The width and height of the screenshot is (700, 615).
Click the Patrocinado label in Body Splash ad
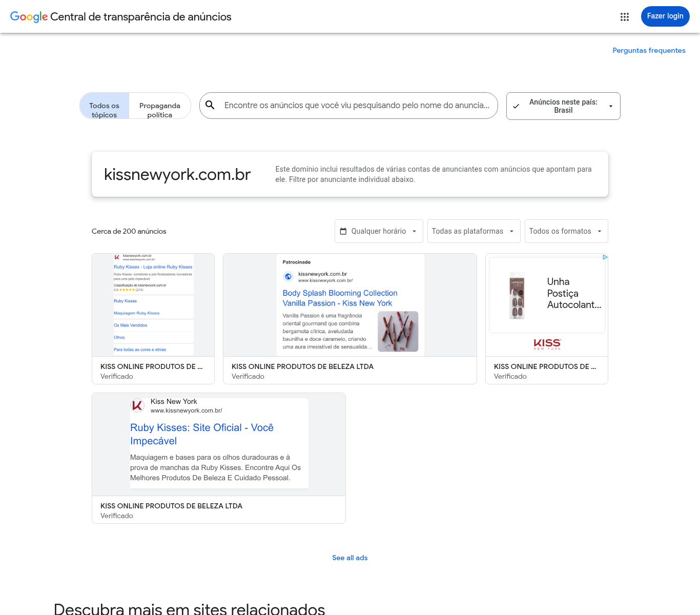tap(297, 262)
